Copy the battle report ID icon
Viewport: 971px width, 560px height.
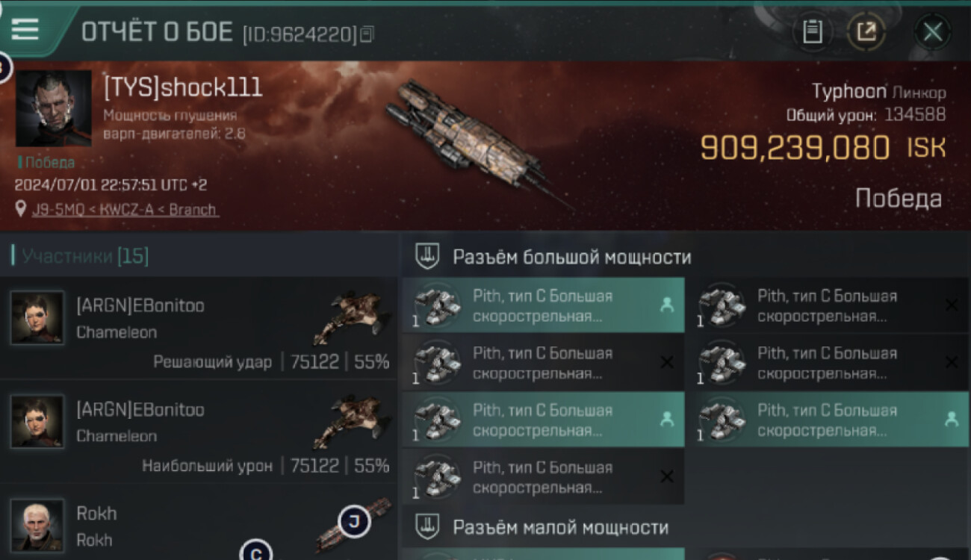tap(366, 34)
